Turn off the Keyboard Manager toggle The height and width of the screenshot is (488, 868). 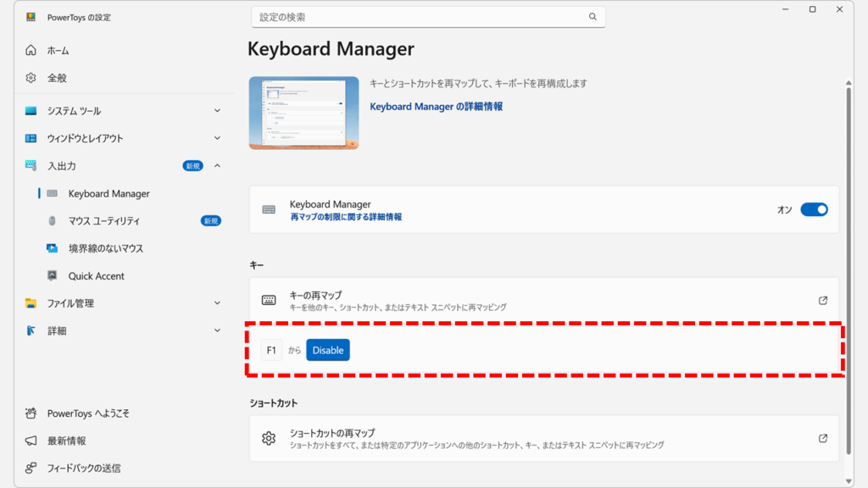click(x=814, y=209)
